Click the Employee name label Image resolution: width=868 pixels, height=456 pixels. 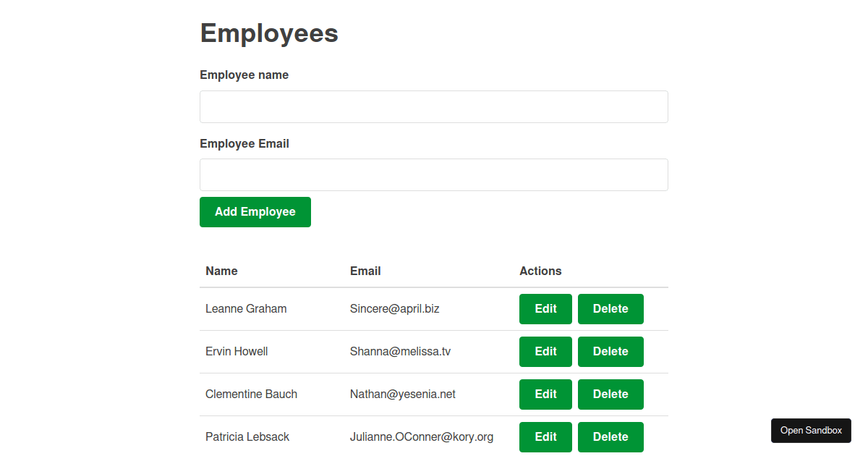[x=244, y=75]
